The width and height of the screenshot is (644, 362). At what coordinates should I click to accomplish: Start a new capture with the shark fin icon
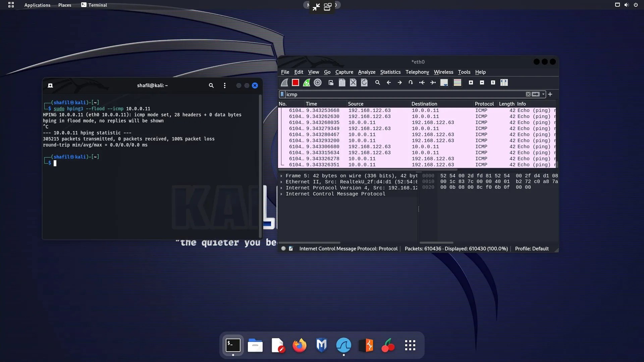coord(284,82)
